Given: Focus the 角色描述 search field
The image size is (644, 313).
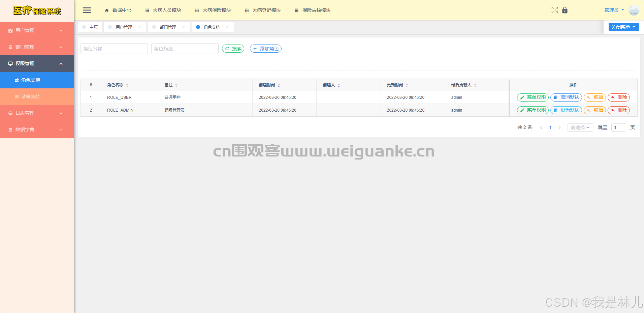Looking at the screenshot, I should (185, 49).
